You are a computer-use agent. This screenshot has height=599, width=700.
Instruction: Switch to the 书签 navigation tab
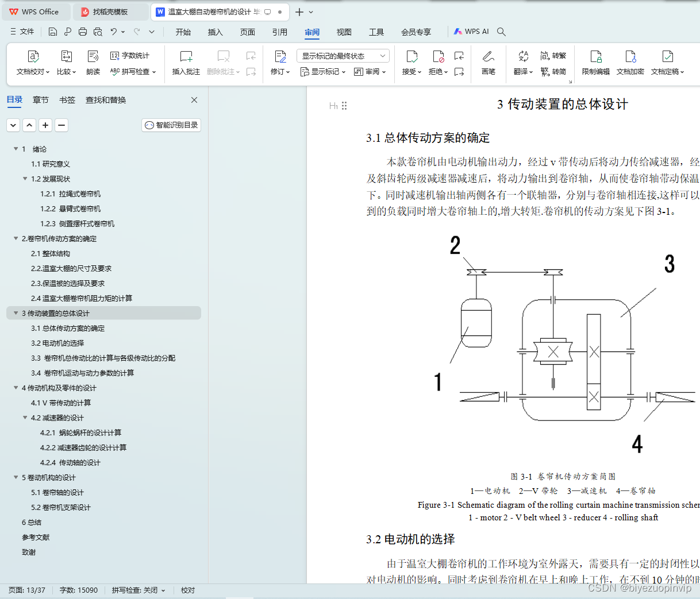pyautogui.click(x=67, y=100)
